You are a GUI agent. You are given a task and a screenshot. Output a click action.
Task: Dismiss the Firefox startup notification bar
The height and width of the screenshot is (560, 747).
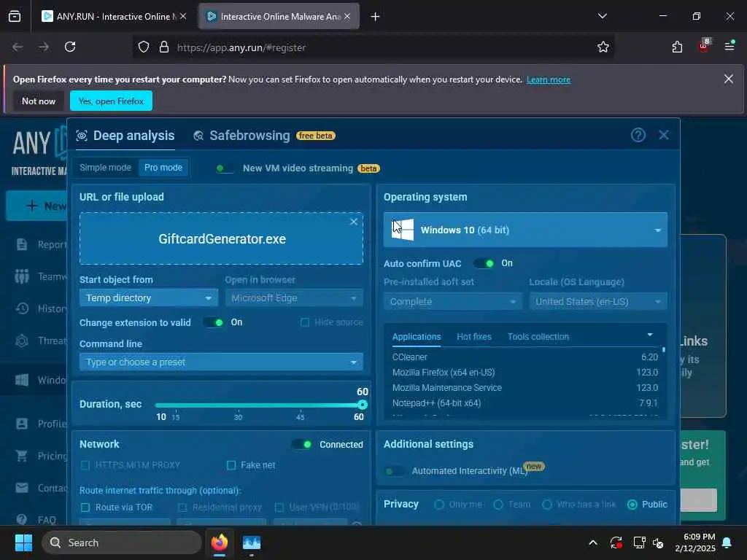[729, 79]
